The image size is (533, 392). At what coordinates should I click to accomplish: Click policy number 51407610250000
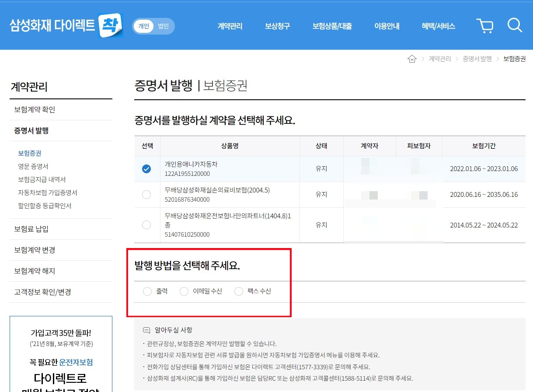click(187, 234)
